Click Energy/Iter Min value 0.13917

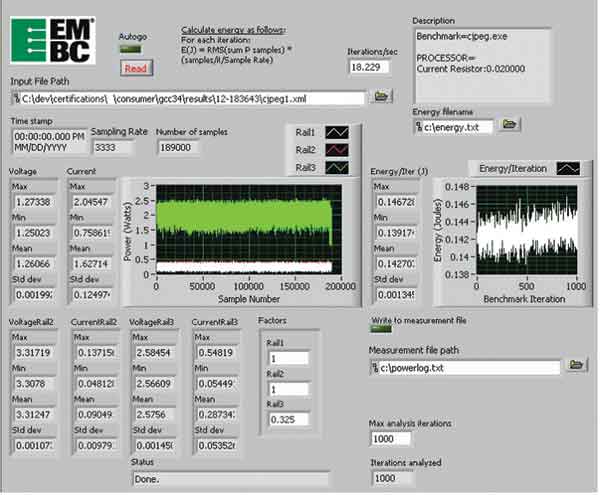pos(396,233)
